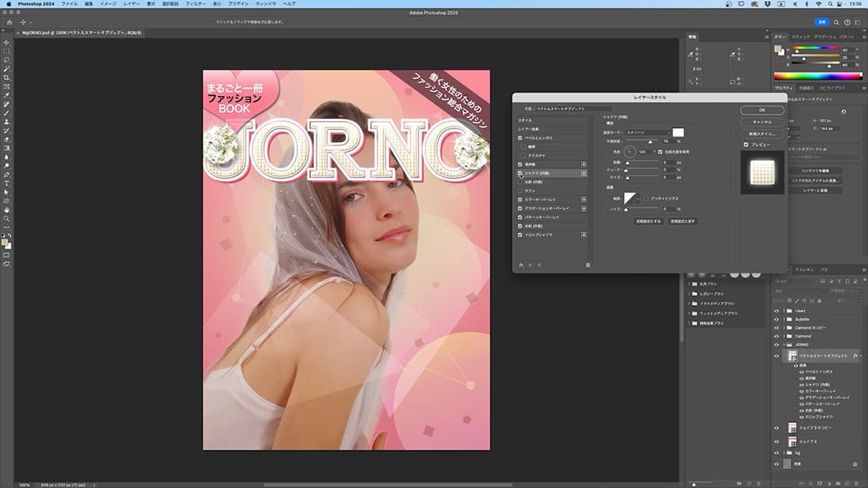Select the Crop tool

click(x=7, y=77)
